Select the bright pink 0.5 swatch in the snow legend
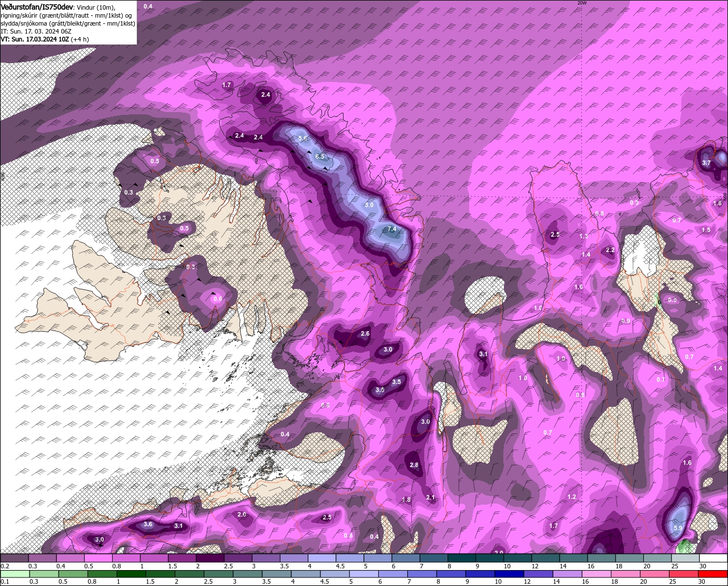Image resolution: width=728 pixels, height=586 pixels. coord(98,558)
